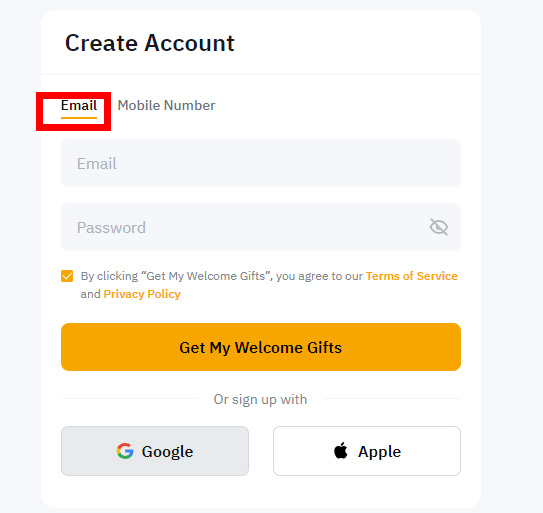The image size is (543, 513).
Task: Click the Google logo icon
Action: (x=125, y=451)
